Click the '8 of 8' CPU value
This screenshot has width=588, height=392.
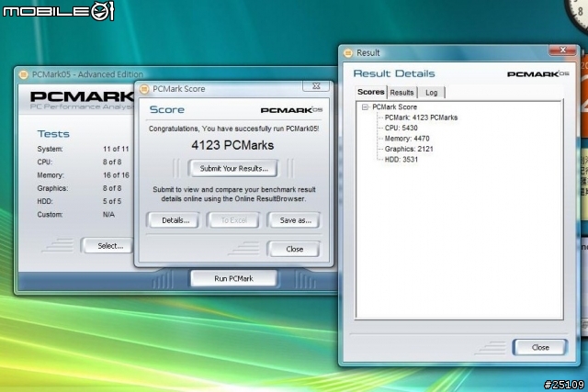coord(112,162)
